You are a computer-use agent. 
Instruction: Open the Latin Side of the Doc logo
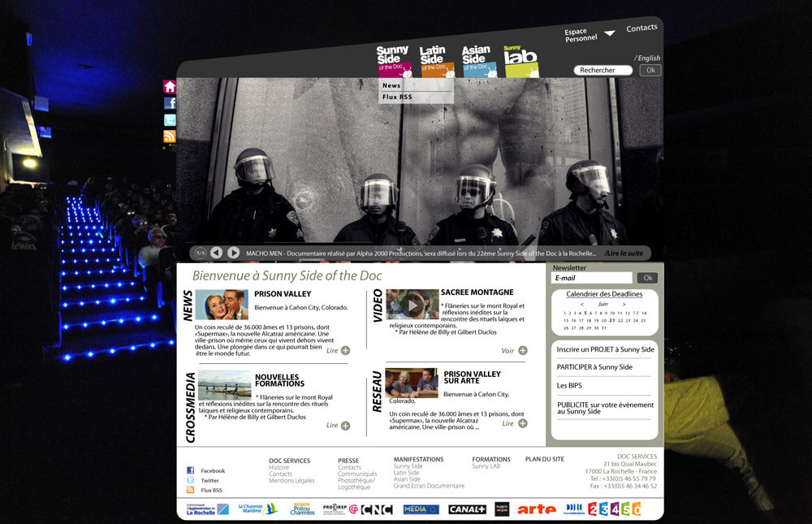pyautogui.click(x=436, y=62)
